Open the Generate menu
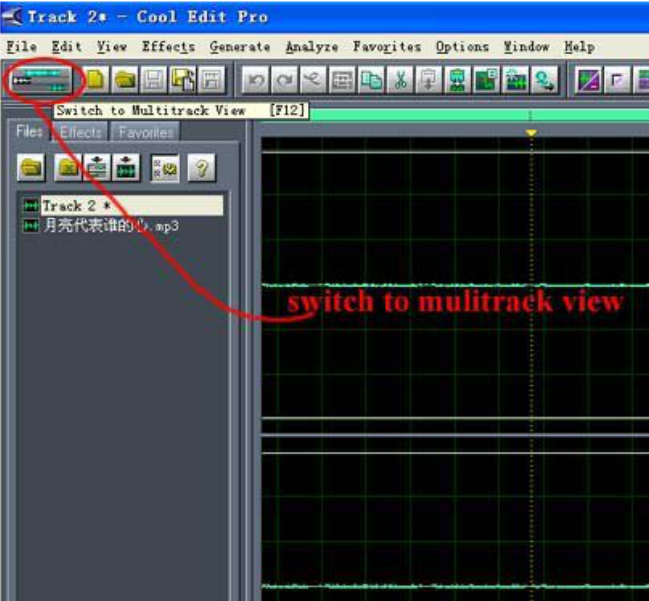Viewport: 649px width, 601px height. (240, 47)
